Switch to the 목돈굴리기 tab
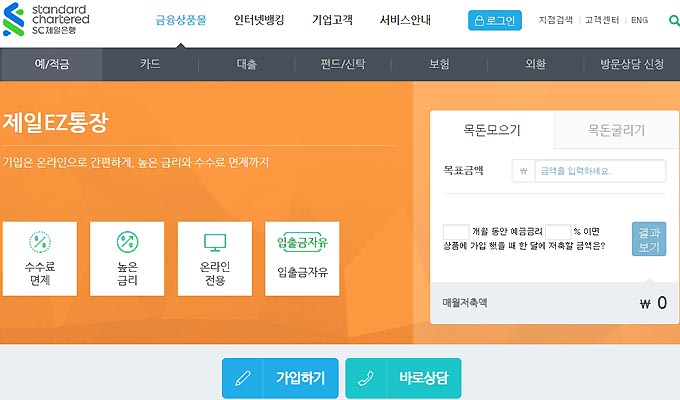The width and height of the screenshot is (680, 400). point(616,130)
